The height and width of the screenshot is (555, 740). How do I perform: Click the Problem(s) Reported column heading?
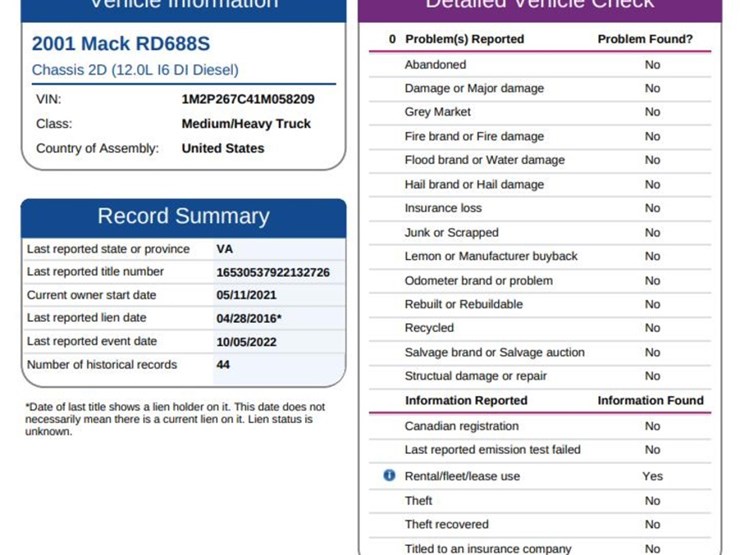click(x=464, y=39)
